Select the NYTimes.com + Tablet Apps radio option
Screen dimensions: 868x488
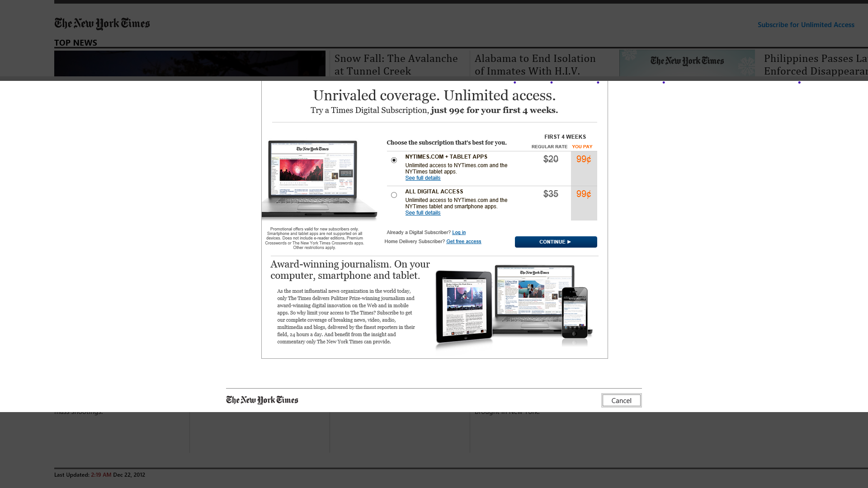394,160
